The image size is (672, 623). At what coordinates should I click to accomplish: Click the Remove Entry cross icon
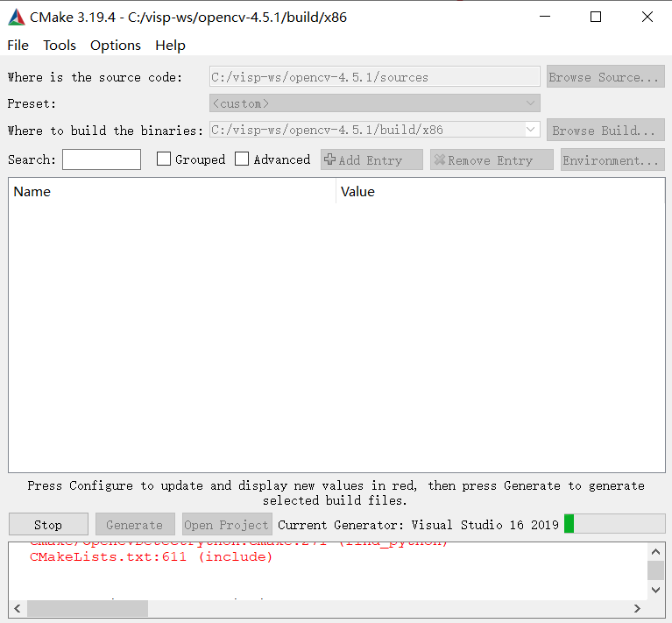point(439,159)
